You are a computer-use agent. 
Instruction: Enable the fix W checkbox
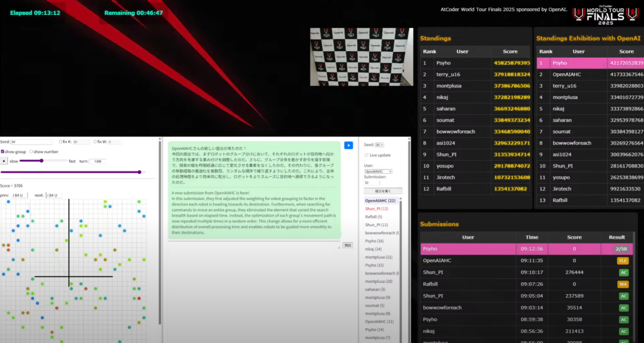pos(95,142)
